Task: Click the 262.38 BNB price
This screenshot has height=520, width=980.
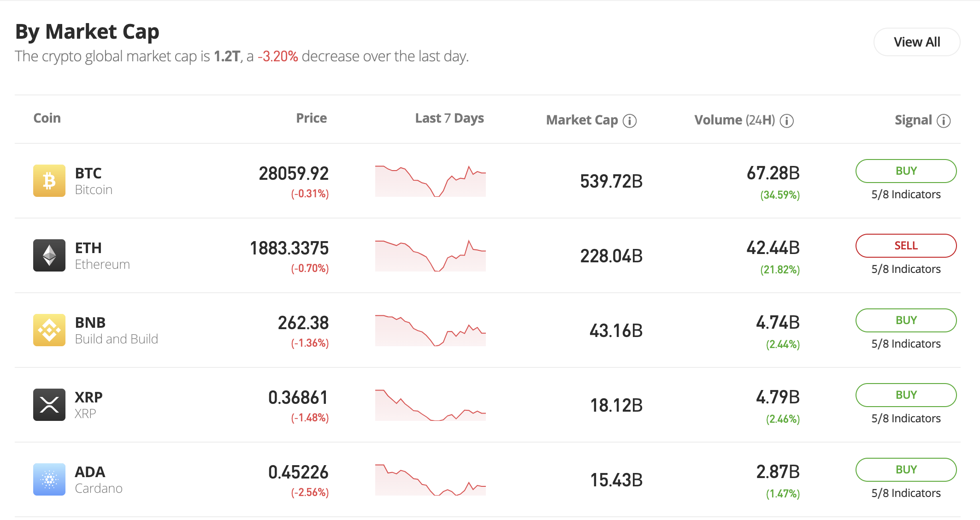Action: [303, 323]
